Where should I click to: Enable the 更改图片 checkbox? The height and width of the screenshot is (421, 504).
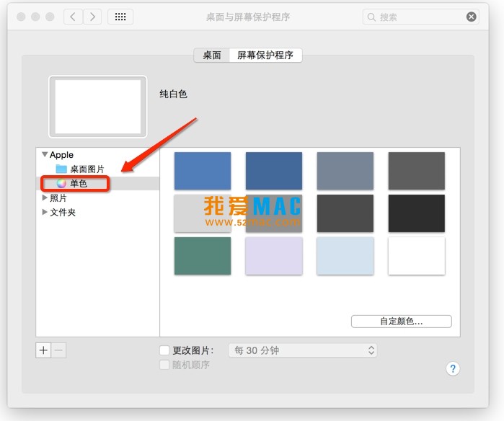point(164,350)
